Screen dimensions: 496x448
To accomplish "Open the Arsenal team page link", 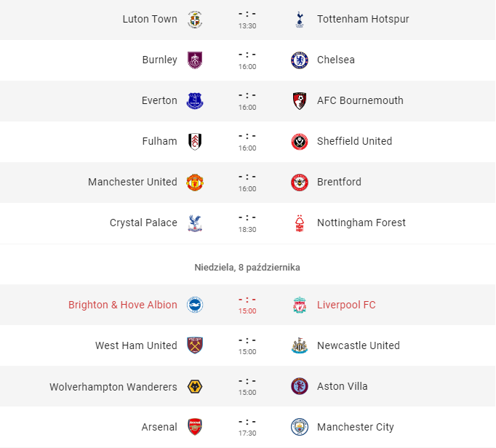I will (159, 427).
